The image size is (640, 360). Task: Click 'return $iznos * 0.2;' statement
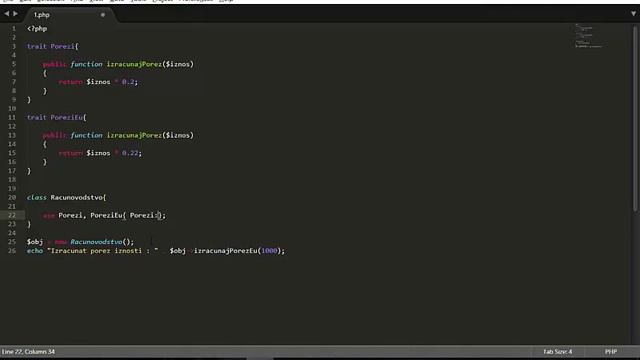98,82
